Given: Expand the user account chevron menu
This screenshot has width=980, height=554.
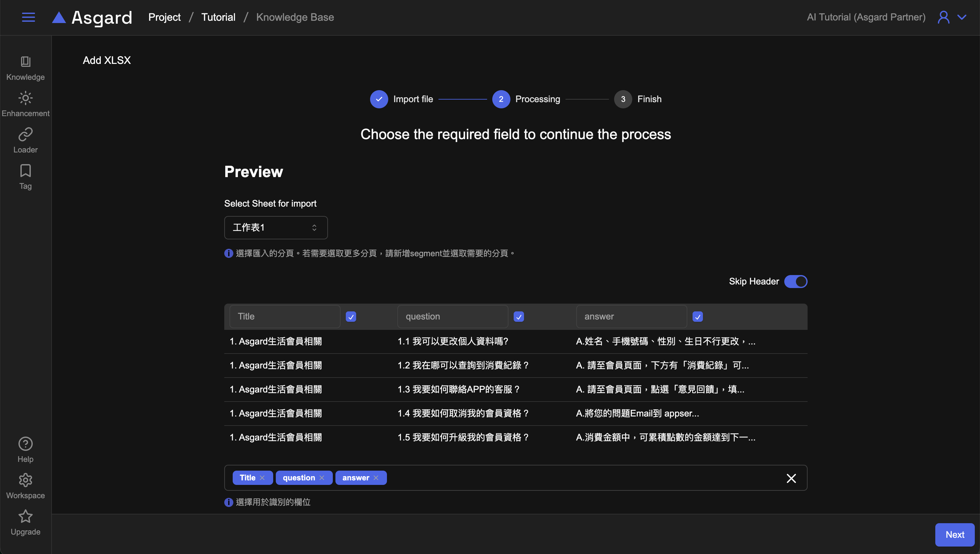Looking at the screenshot, I should pyautogui.click(x=962, y=17).
